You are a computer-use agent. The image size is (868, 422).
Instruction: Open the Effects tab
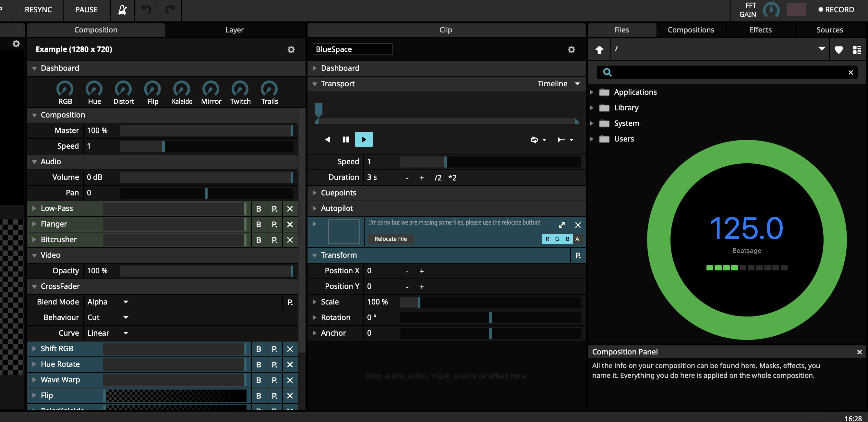(761, 30)
